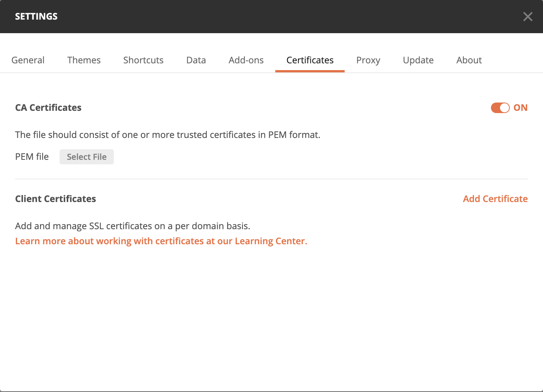This screenshot has width=543, height=392.
Task: Click the PEM format description text
Action: [x=168, y=135]
